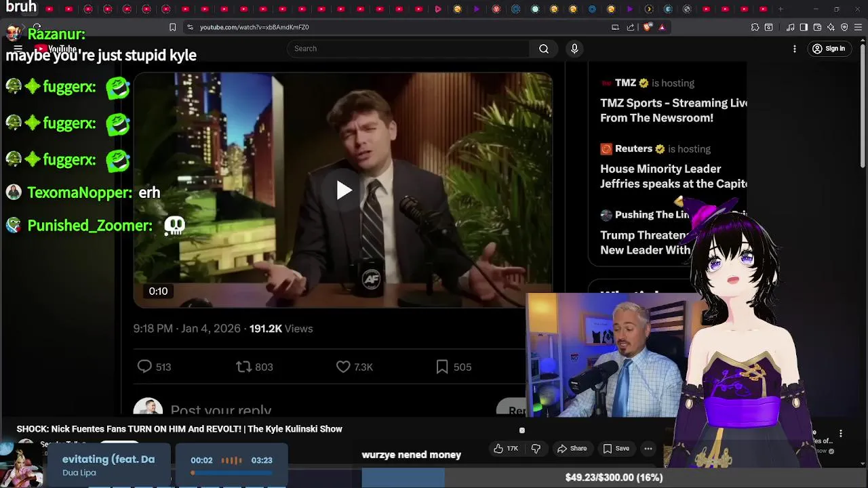
Task: Click the bookmark icon beside address bar
Action: (172, 27)
